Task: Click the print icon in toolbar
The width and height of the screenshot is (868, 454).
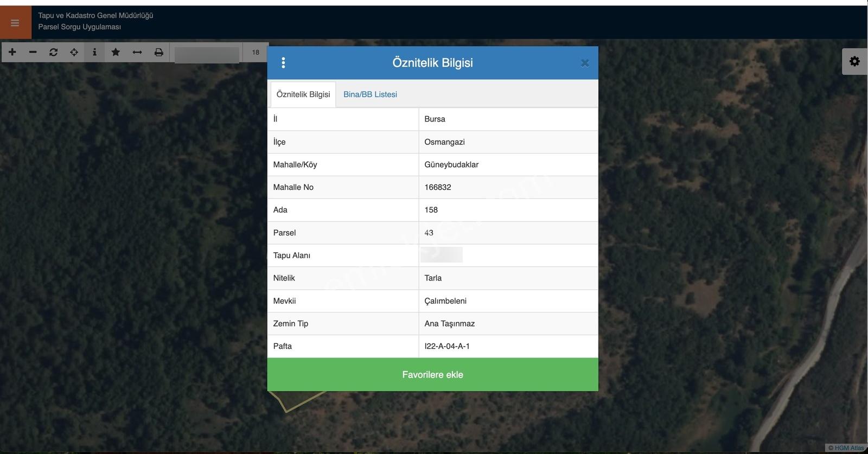Action: coord(159,52)
